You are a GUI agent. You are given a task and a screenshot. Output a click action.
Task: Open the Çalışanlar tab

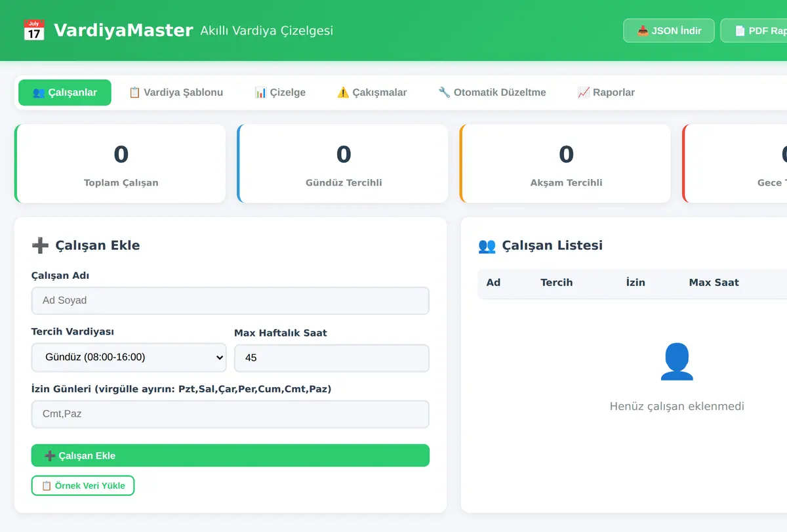pyautogui.click(x=65, y=92)
